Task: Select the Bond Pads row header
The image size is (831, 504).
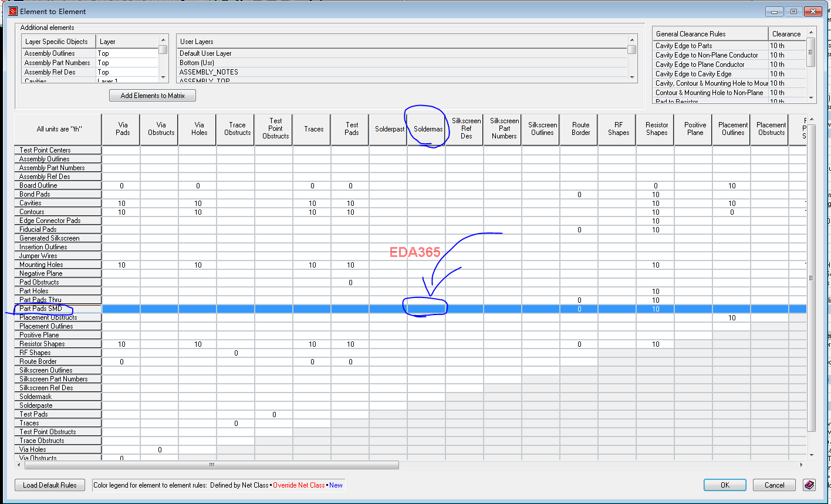Action: [x=58, y=194]
